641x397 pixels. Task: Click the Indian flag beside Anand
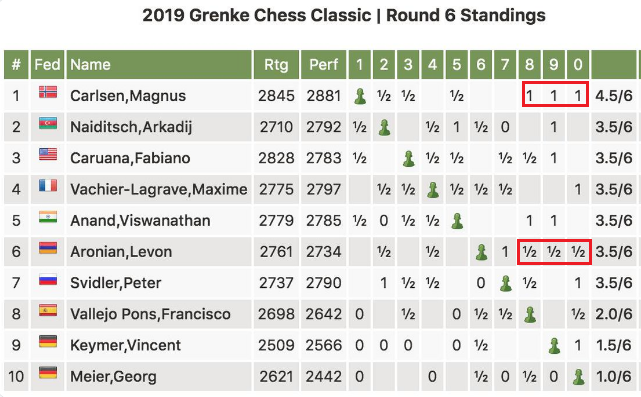click(x=48, y=217)
